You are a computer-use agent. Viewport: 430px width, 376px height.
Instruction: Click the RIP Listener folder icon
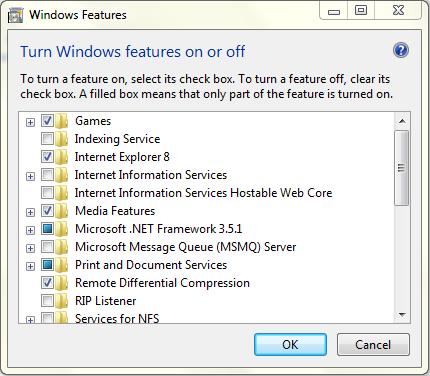62,301
